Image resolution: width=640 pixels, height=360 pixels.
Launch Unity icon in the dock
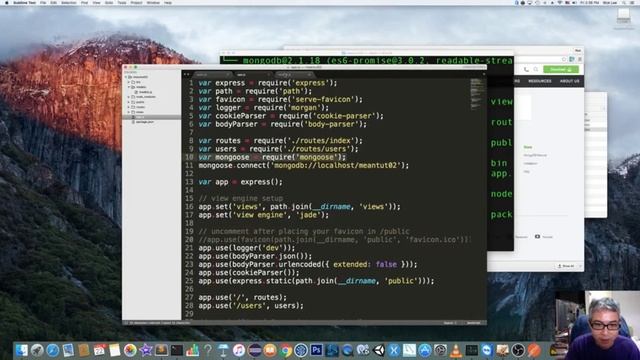[379, 350]
